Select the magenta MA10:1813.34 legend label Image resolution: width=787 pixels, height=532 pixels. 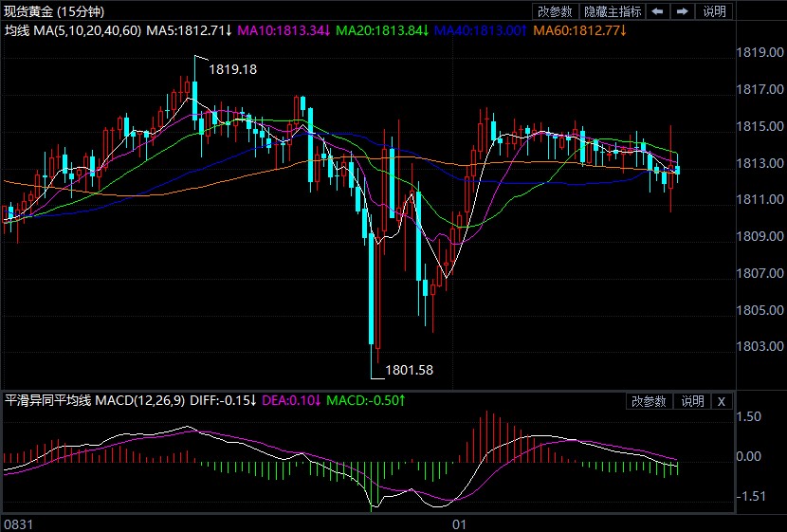[284, 31]
